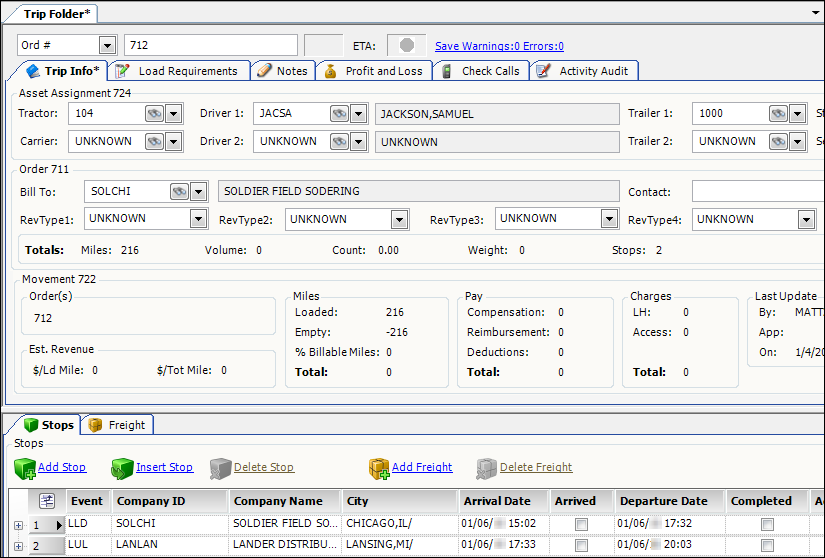Check Completed box for SOLCHI stop
Screen dimensions: 825x558
click(767, 524)
